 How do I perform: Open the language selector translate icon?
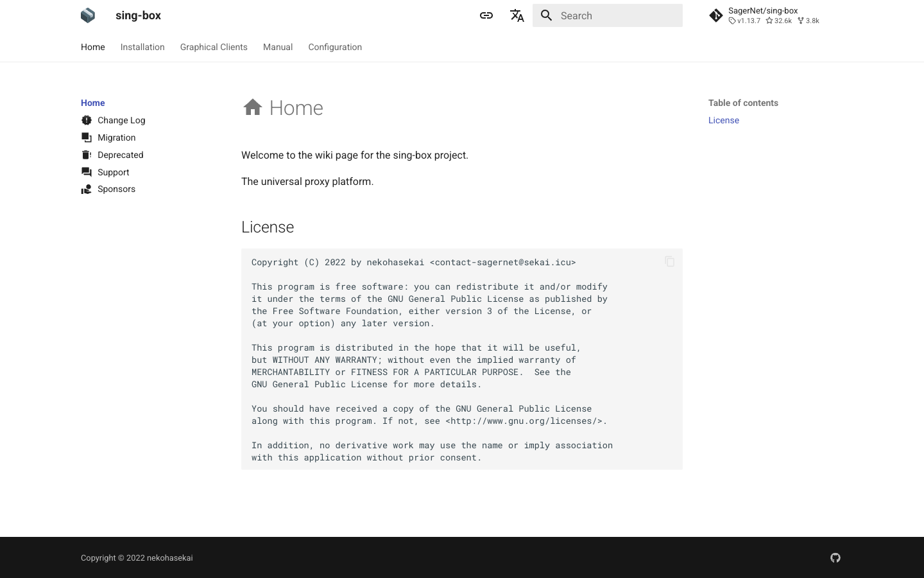click(517, 15)
